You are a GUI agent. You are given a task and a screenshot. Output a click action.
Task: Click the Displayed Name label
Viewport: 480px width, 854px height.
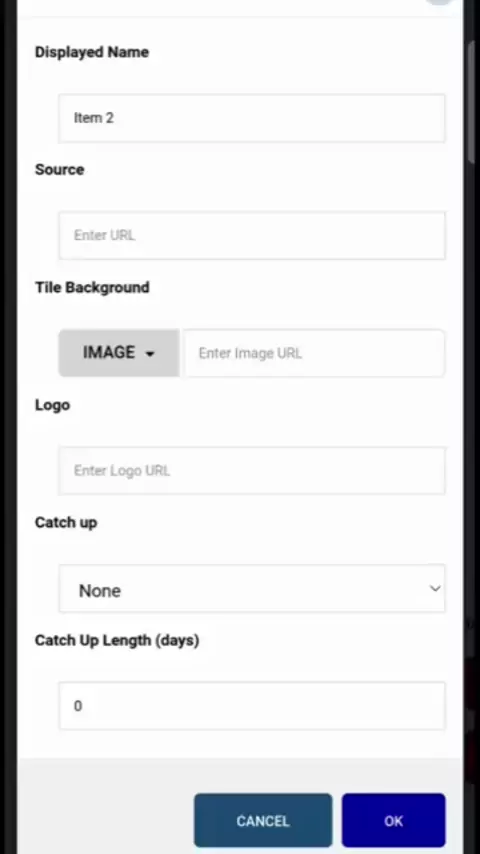tap(92, 52)
